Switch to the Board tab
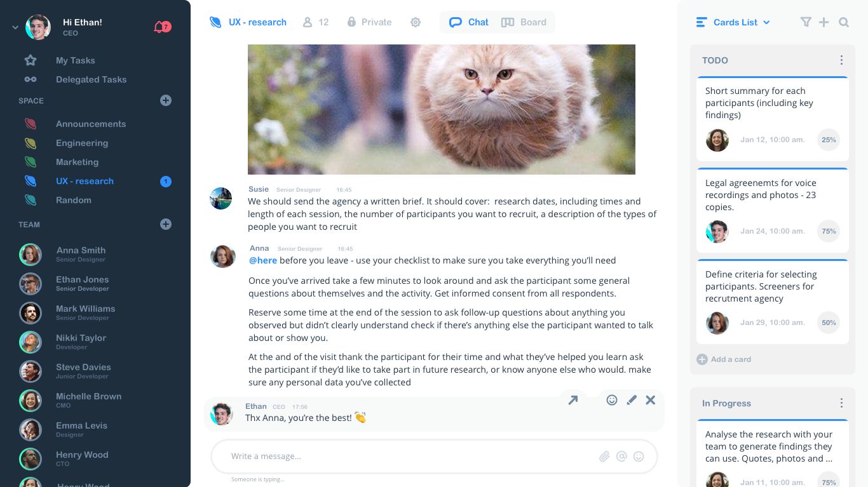The width and height of the screenshot is (868, 487). (x=524, y=22)
